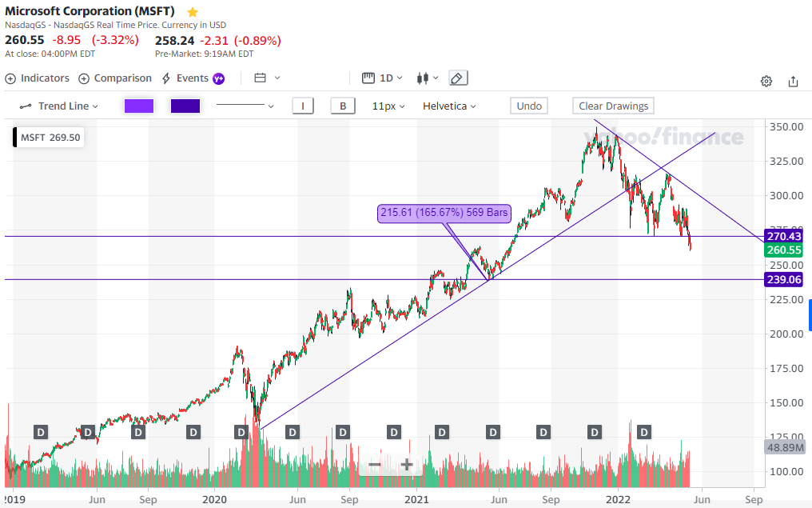
Task: Open the Comparison option
Action: click(x=115, y=78)
